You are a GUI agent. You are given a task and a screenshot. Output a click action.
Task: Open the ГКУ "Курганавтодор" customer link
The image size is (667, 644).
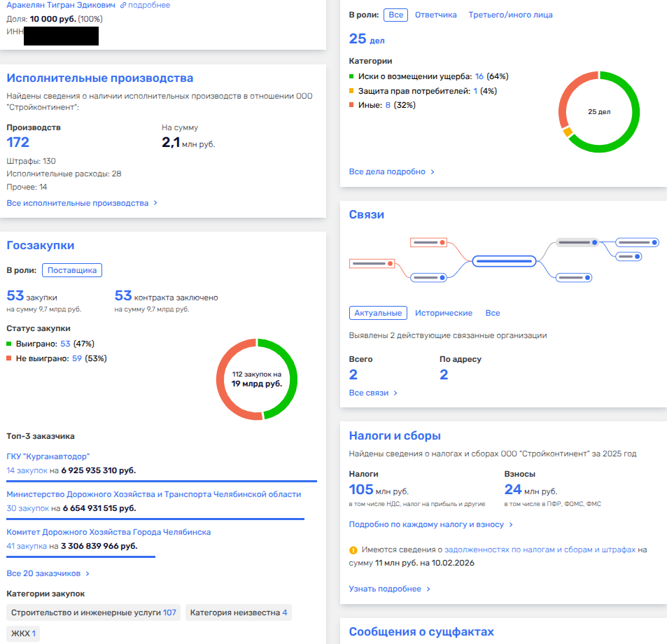(x=48, y=456)
